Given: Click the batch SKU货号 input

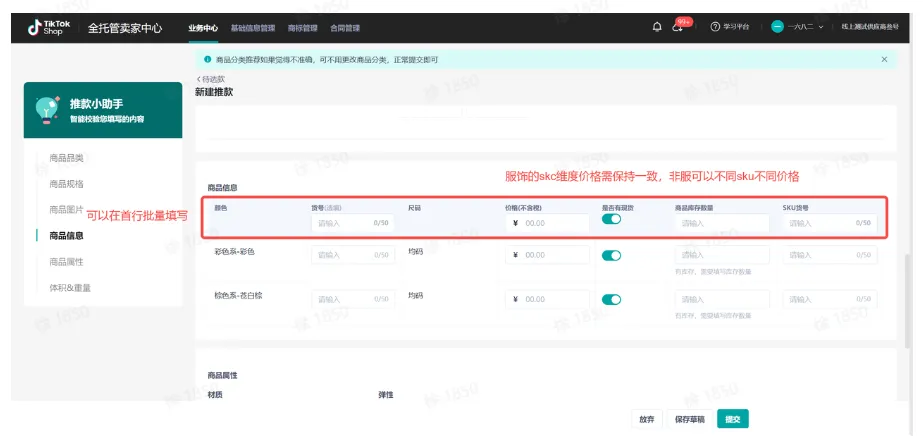Looking at the screenshot, I should tap(830, 223).
